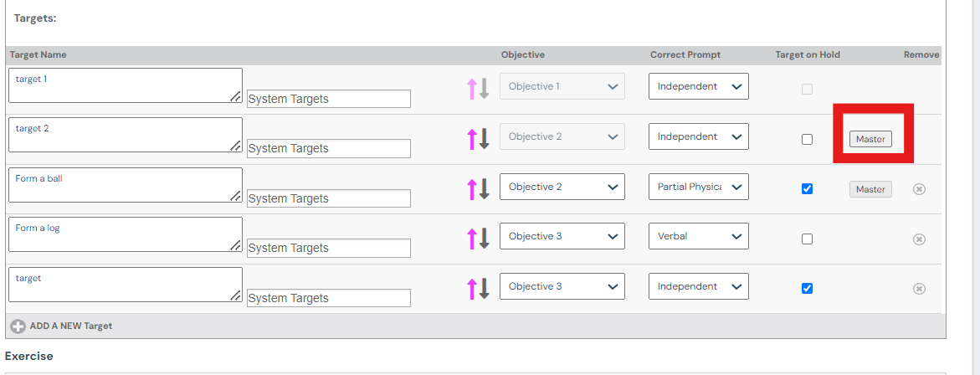Remove the Form a log target
The width and height of the screenshot is (980, 375).
(x=919, y=239)
